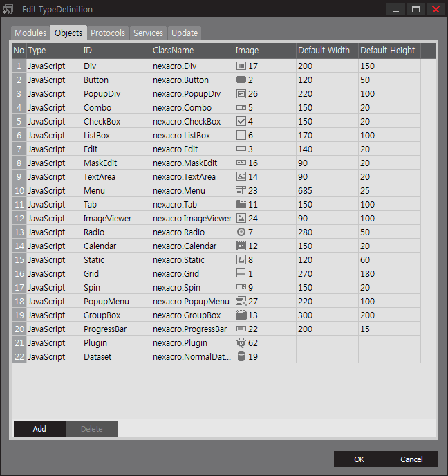Click the Dataset cylinder icon numbered 19
Viewport: 448px width, 476px height.
(x=241, y=356)
